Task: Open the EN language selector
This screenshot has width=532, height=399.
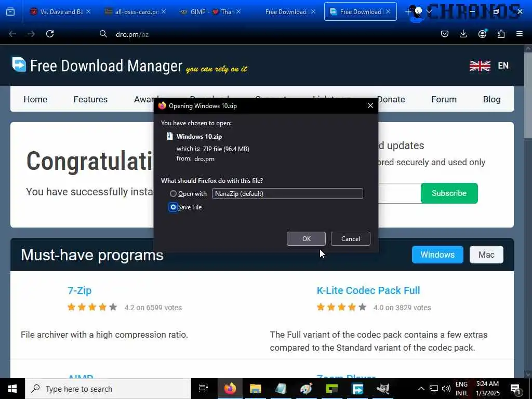Action: click(503, 65)
